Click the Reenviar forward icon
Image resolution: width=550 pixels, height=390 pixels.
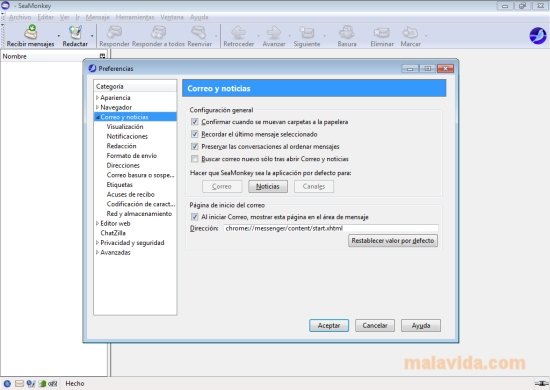pyautogui.click(x=199, y=32)
